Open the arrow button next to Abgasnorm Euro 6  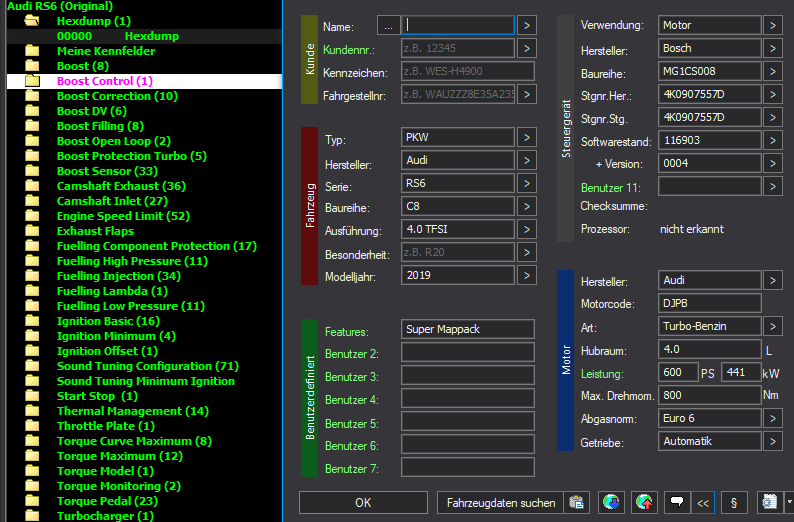(x=773, y=418)
